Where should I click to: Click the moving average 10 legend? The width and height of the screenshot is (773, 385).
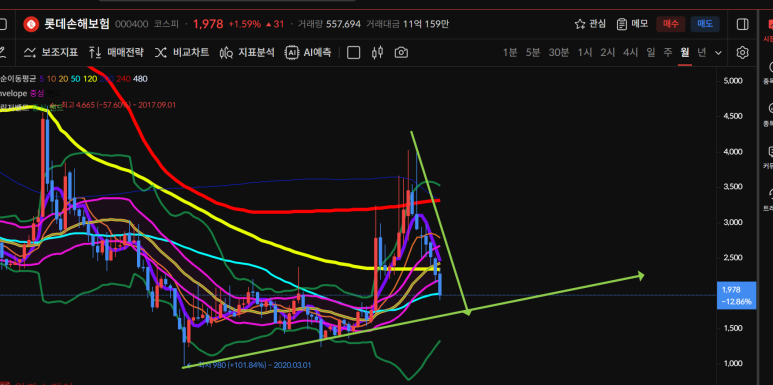(x=52, y=79)
